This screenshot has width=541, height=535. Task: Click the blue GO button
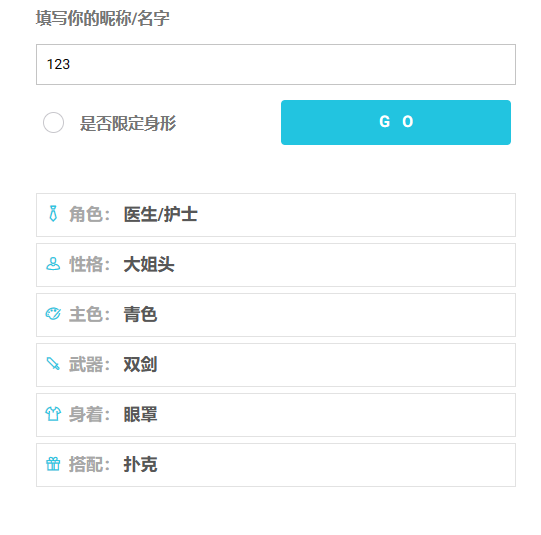tap(396, 122)
